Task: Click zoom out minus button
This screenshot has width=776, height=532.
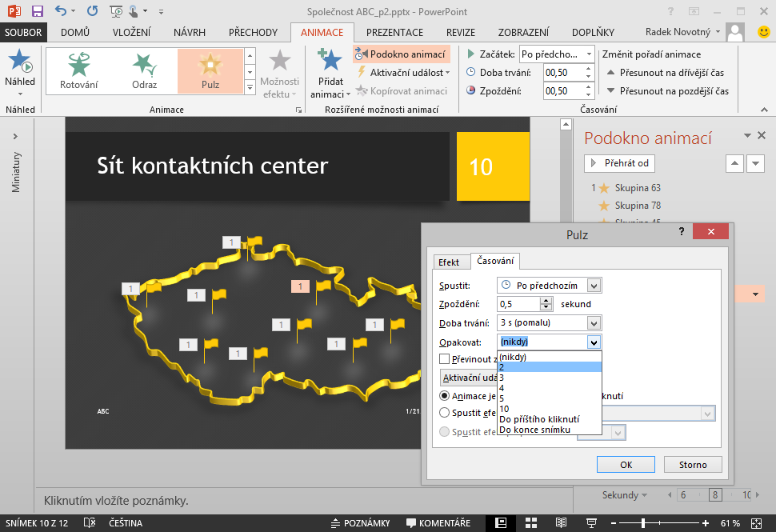Action: [614, 523]
